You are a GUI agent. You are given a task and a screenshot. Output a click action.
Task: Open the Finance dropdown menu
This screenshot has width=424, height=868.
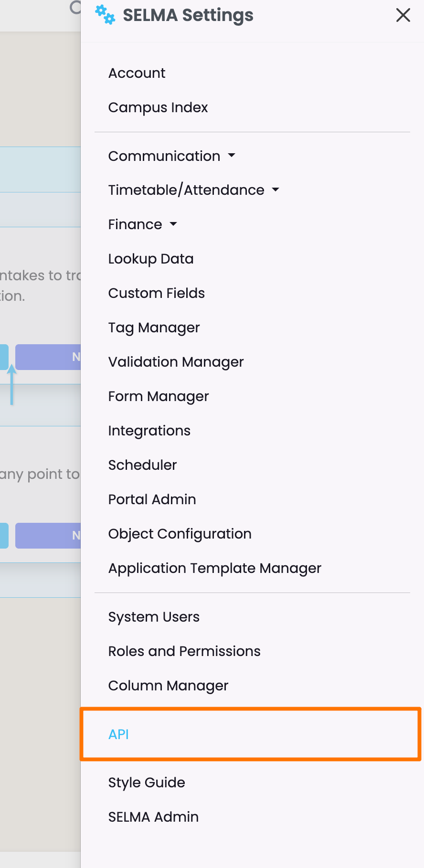[x=142, y=224]
